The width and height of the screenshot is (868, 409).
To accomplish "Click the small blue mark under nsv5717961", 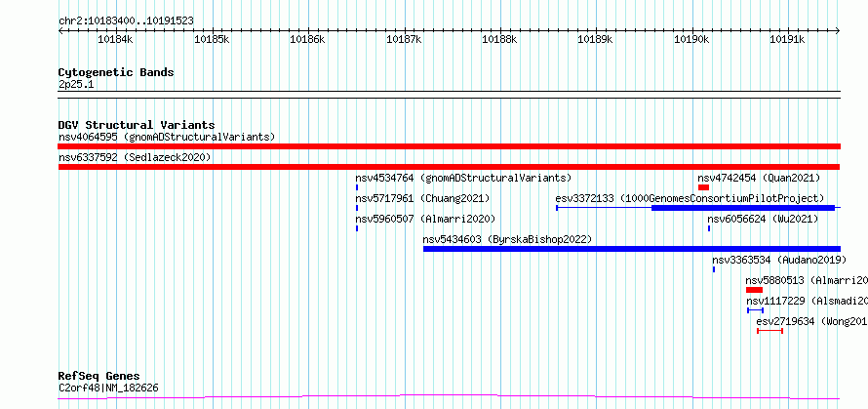I will tap(357, 208).
